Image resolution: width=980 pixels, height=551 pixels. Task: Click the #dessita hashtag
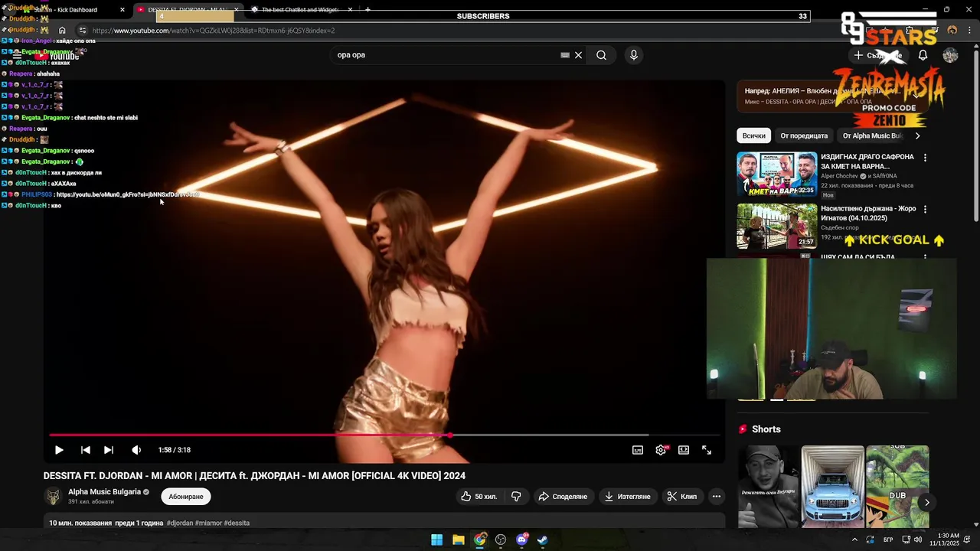pyautogui.click(x=237, y=523)
